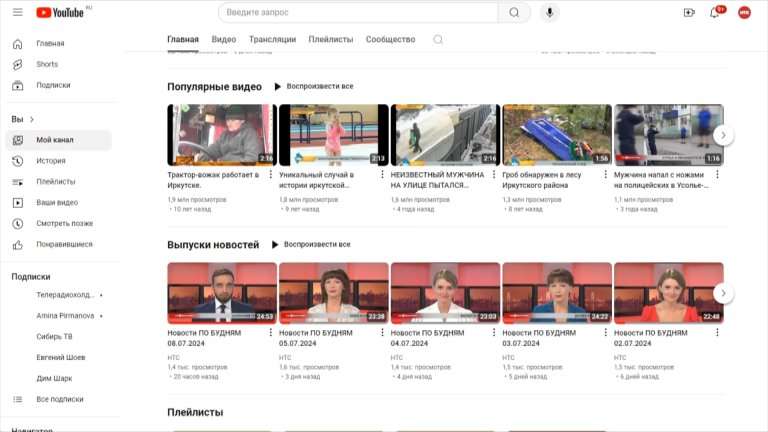Viewport: 768px width, 432px height.
Task: Open options for Уникальный случай video
Action: click(x=382, y=174)
